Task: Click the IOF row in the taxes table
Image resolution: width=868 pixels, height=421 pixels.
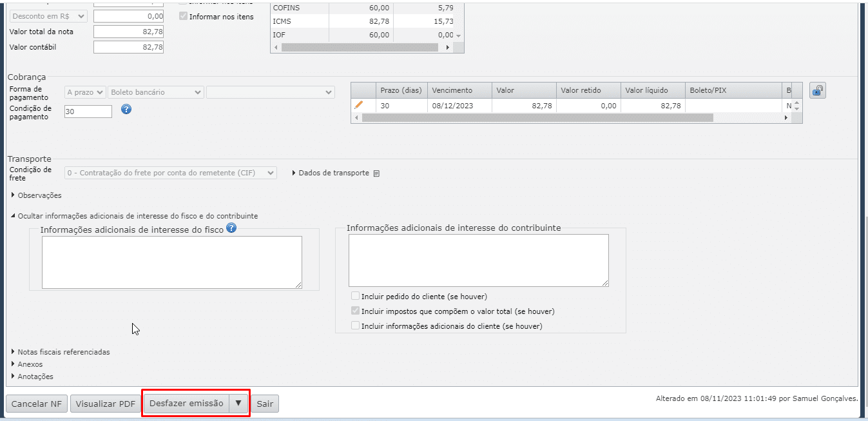Action: pos(363,35)
